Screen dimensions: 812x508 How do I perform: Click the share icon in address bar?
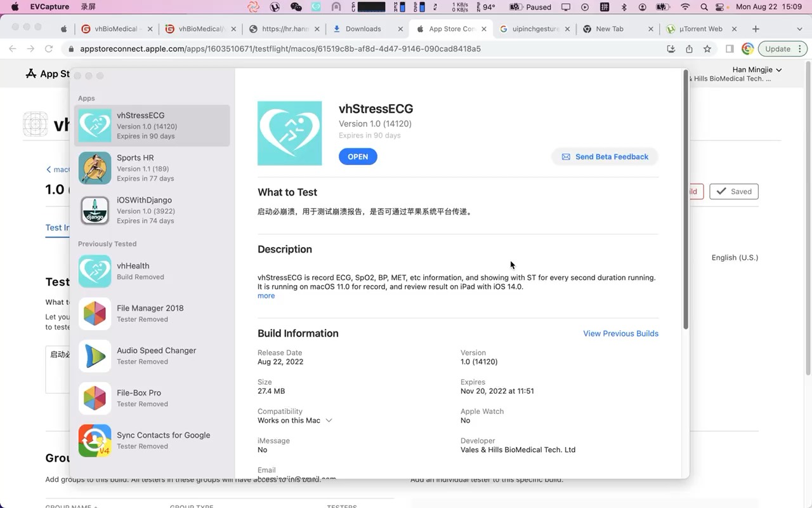pos(689,49)
